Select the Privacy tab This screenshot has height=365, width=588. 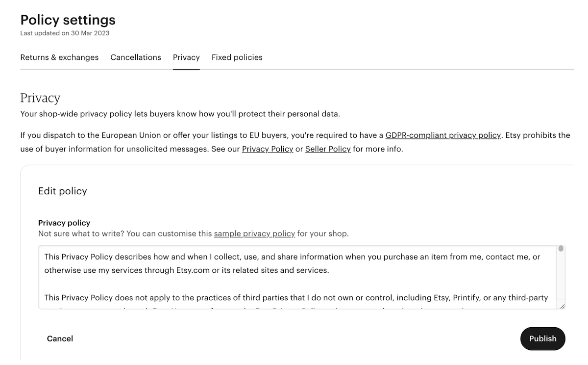click(186, 57)
